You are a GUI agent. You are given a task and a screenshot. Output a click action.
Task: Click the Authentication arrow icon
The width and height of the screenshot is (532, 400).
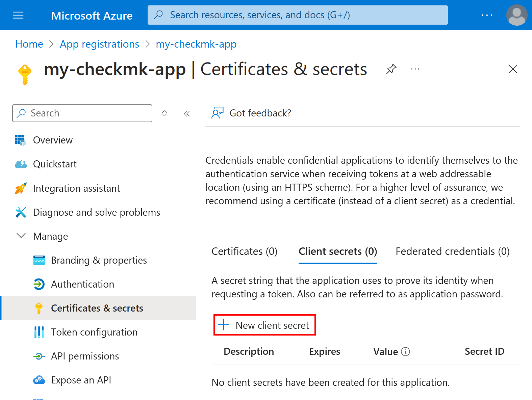[x=39, y=284]
